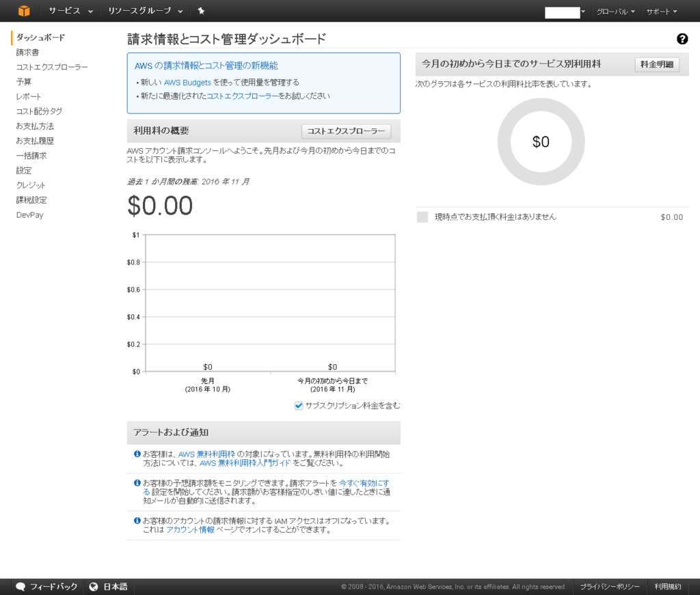Screen dimensions: 700x595
Task: Open コスト配分タグ in the sidebar
Action: pyautogui.click(x=39, y=111)
